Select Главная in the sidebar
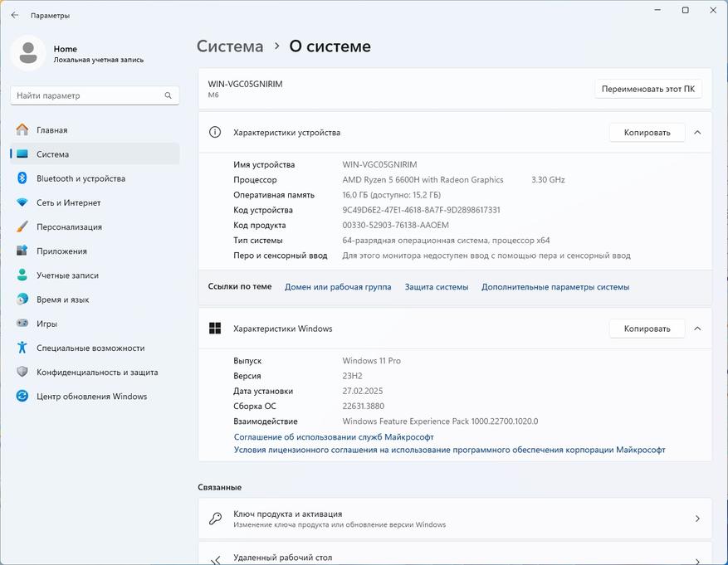The width and height of the screenshot is (728, 565). pyautogui.click(x=95, y=130)
